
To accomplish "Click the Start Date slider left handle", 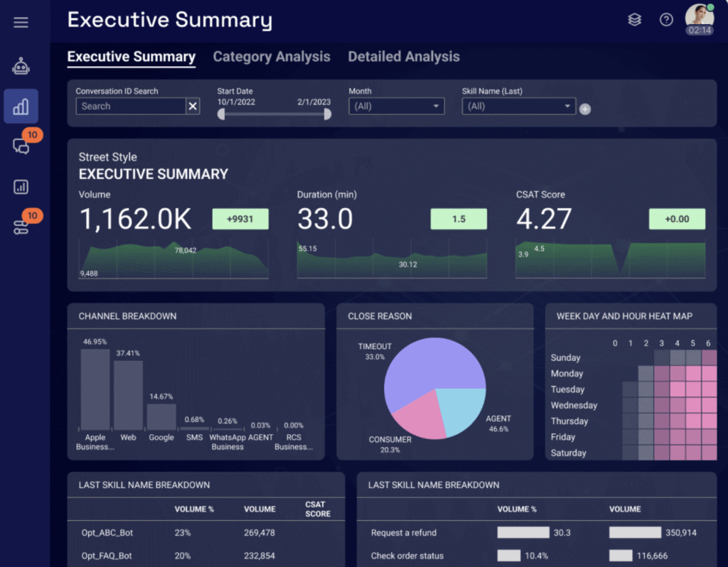I will pyautogui.click(x=221, y=114).
